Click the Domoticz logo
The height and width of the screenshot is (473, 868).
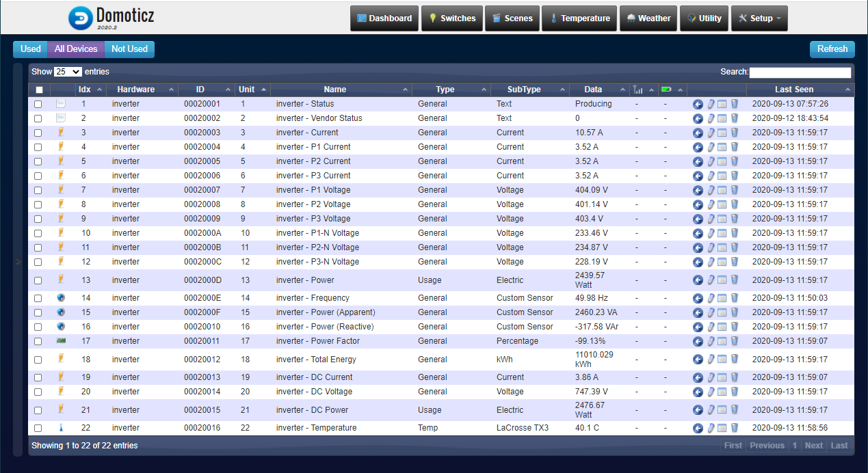tap(111, 18)
